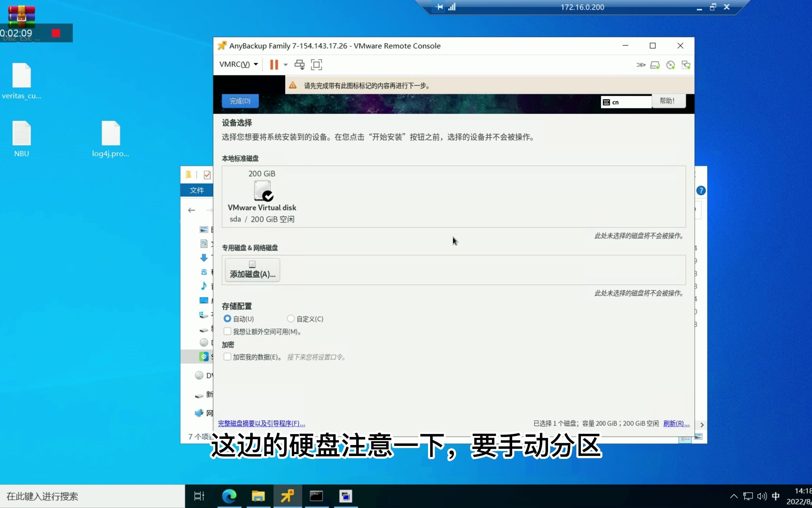The width and height of the screenshot is (812, 508).
Task: Click the blue help icon in File Explorer
Action: tap(701, 190)
